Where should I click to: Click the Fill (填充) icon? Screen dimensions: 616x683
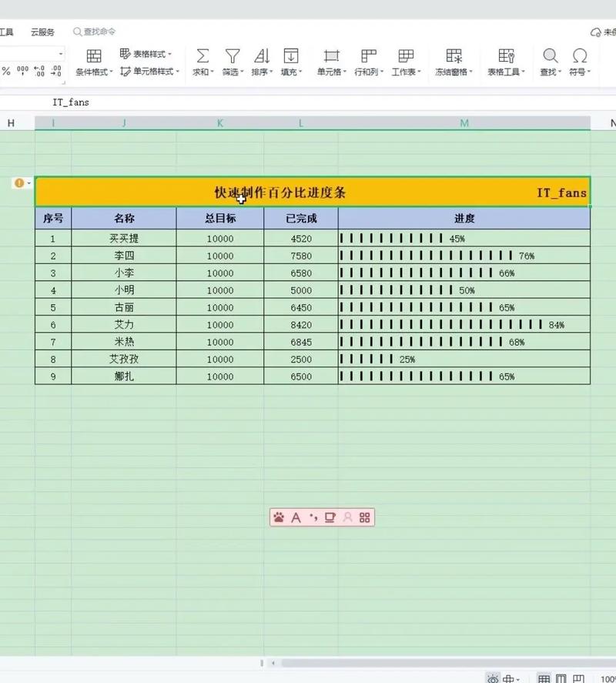click(x=291, y=62)
